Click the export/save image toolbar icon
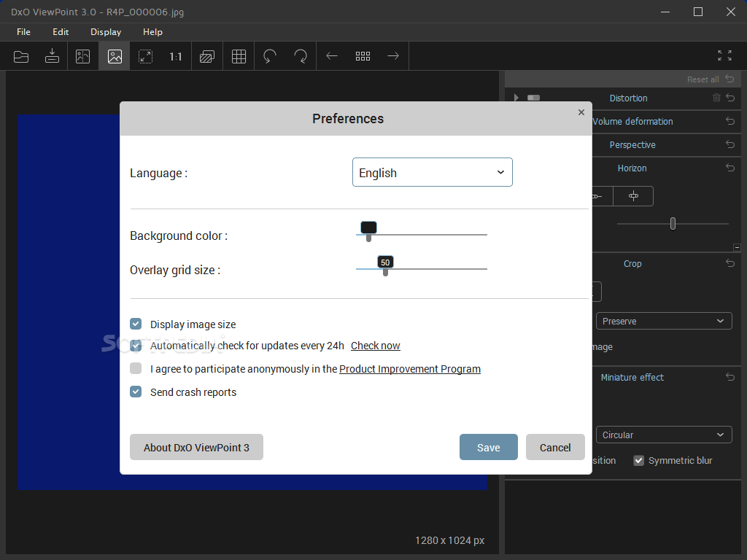This screenshot has height=560, width=747. click(x=52, y=56)
